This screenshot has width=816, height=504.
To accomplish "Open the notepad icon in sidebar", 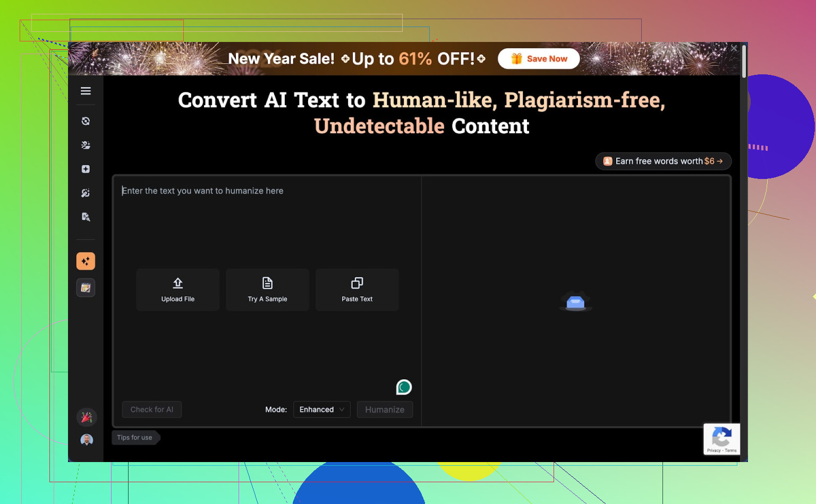I will [86, 288].
